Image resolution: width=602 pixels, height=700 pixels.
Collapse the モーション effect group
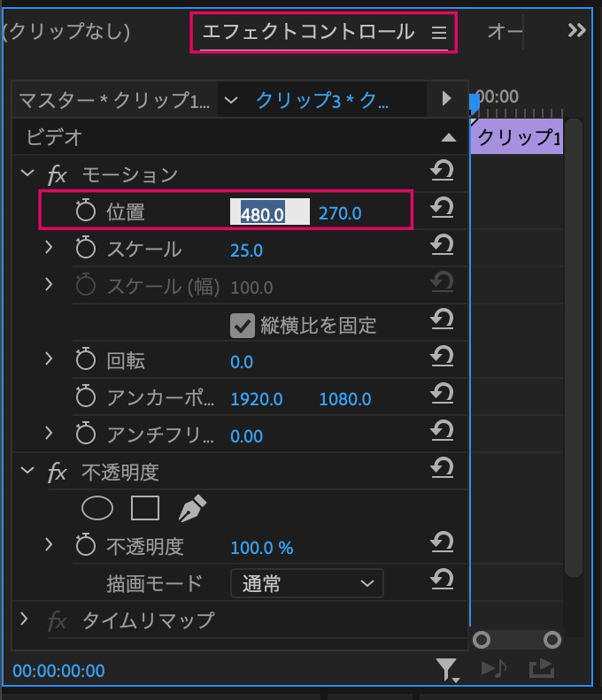27,173
